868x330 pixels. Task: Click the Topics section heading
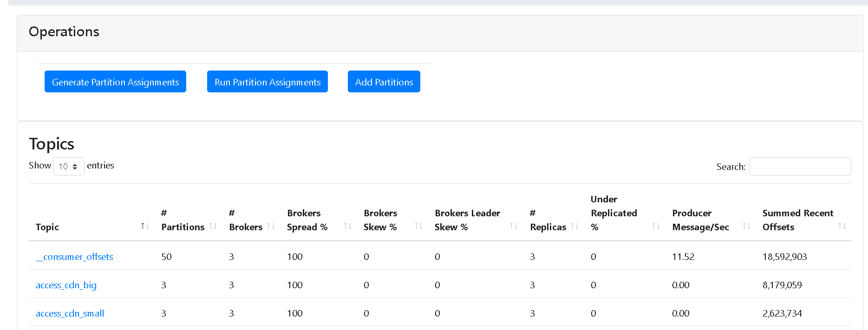(x=52, y=144)
